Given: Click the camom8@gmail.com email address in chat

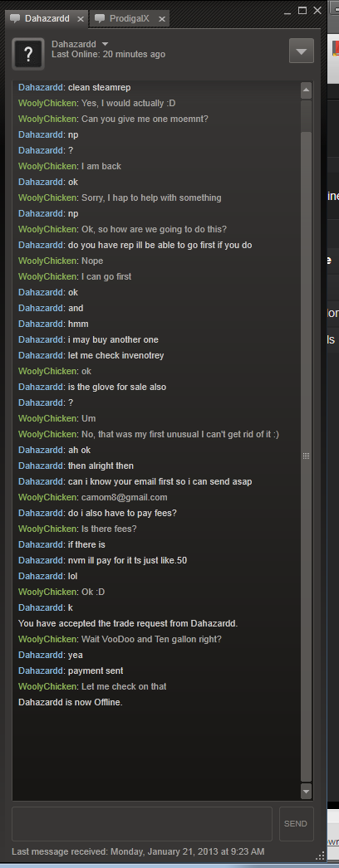Looking at the screenshot, I should 124,497.
